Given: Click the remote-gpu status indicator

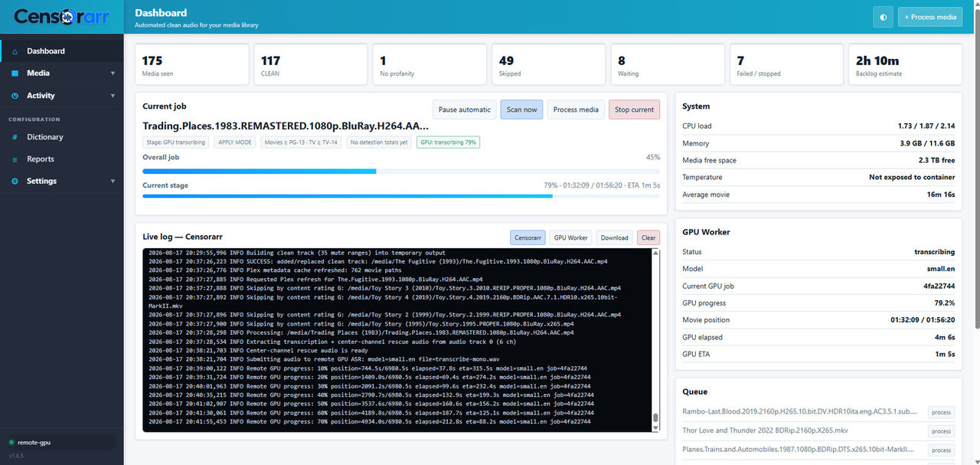Looking at the screenshot, I should point(60,442).
